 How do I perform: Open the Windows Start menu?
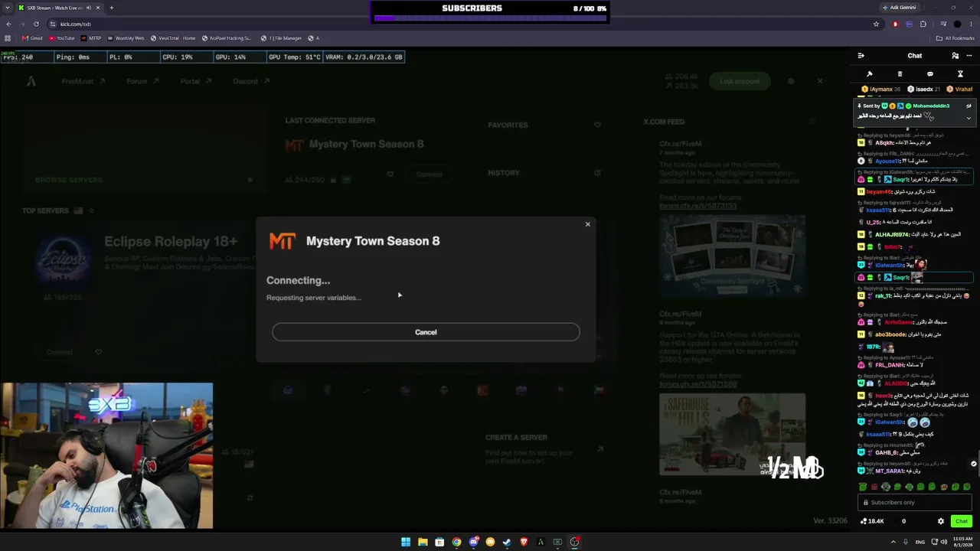point(406,542)
